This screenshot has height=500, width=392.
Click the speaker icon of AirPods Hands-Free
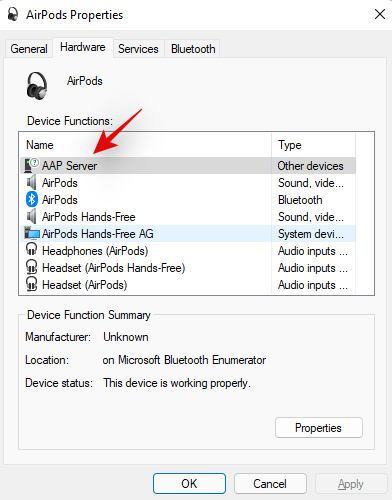(32, 217)
